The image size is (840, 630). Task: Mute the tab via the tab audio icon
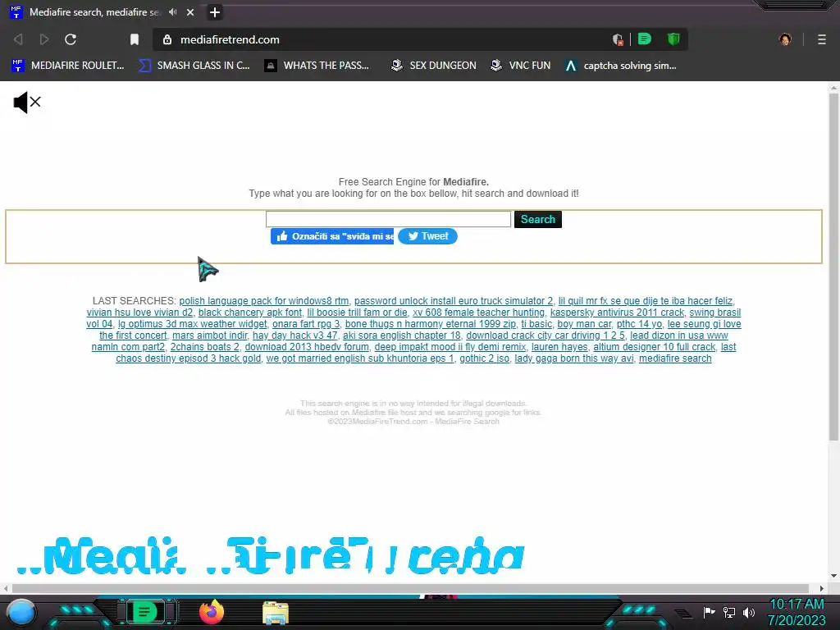172,11
